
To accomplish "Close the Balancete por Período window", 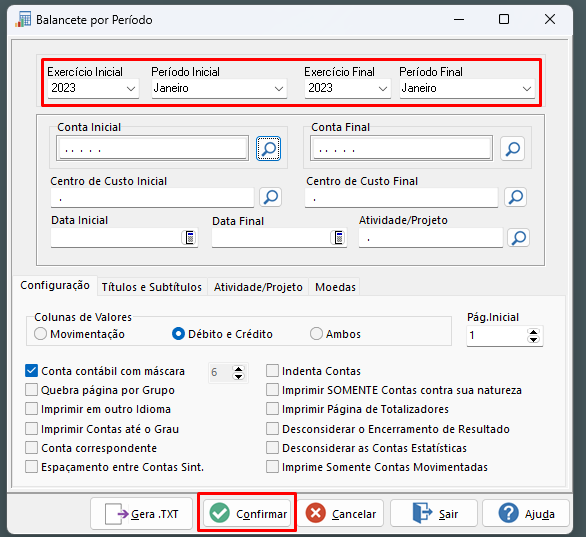I will pyautogui.click(x=549, y=19).
